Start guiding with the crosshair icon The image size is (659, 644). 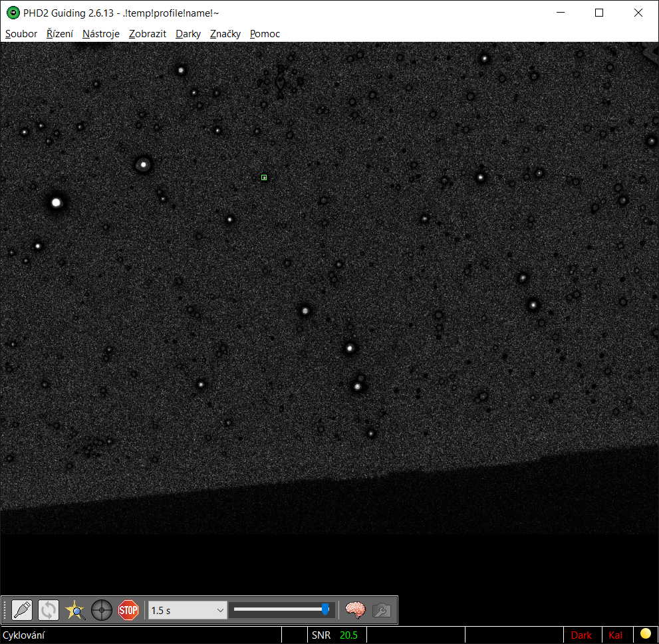(x=102, y=610)
